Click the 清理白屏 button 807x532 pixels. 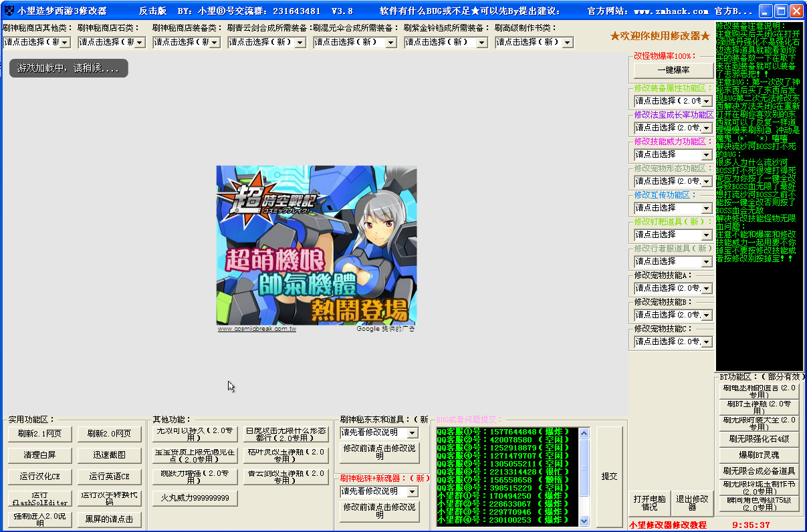40,455
